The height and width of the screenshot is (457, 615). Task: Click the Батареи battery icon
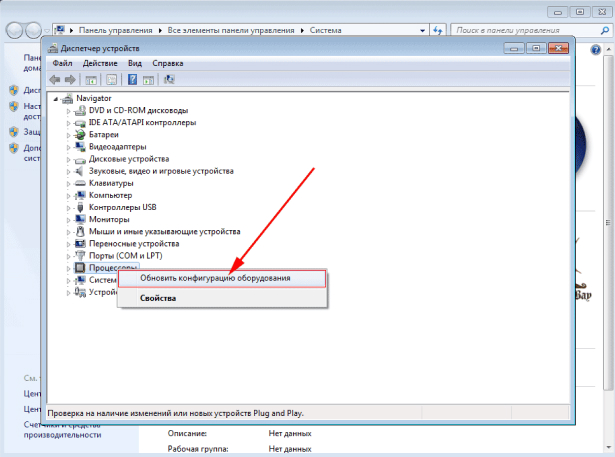[x=80, y=135]
